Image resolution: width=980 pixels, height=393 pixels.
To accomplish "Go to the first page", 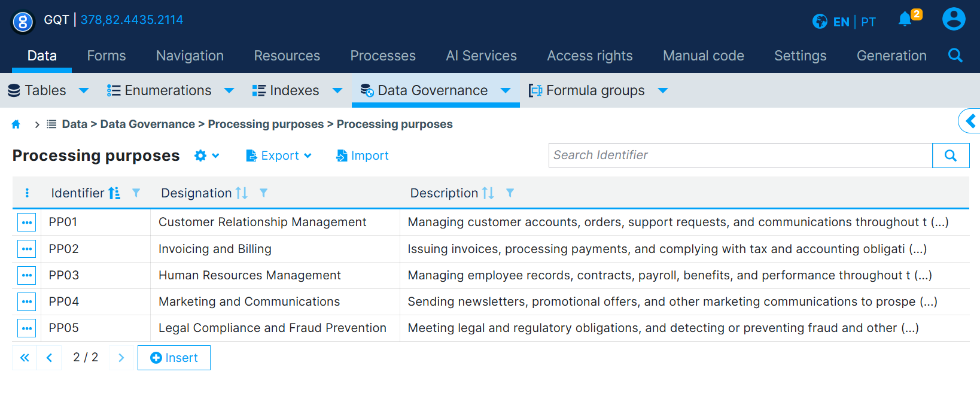I will pyautogui.click(x=25, y=358).
